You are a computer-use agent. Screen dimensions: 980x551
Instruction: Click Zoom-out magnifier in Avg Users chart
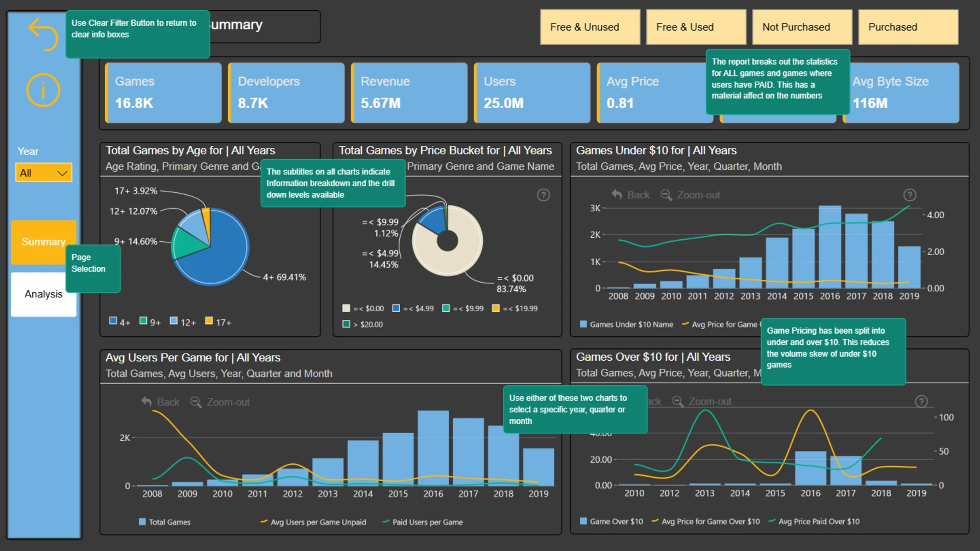click(x=195, y=402)
